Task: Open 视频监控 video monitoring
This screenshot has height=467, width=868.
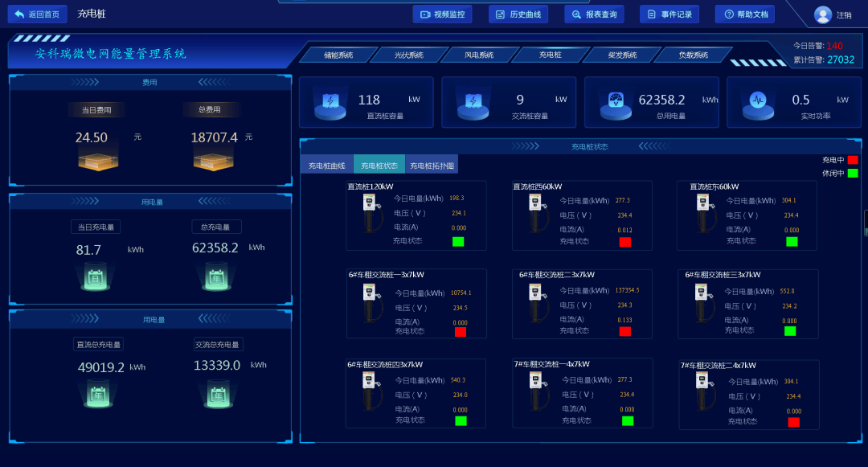Action: (442, 14)
